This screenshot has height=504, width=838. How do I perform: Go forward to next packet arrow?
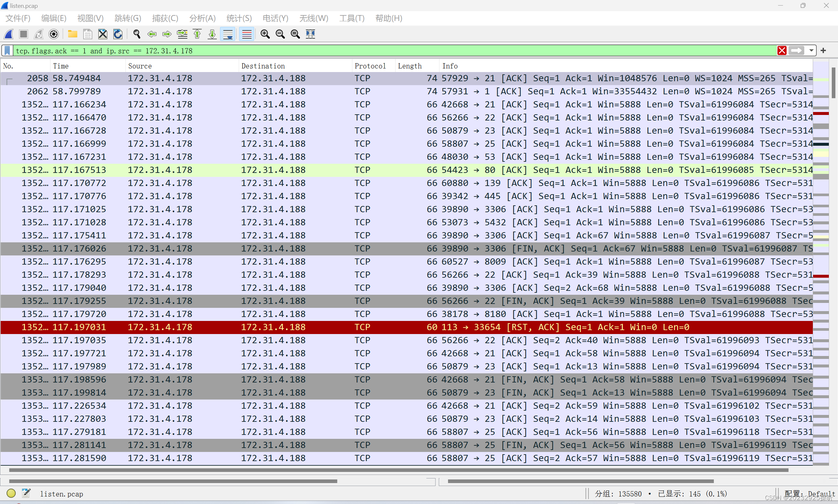pos(167,34)
